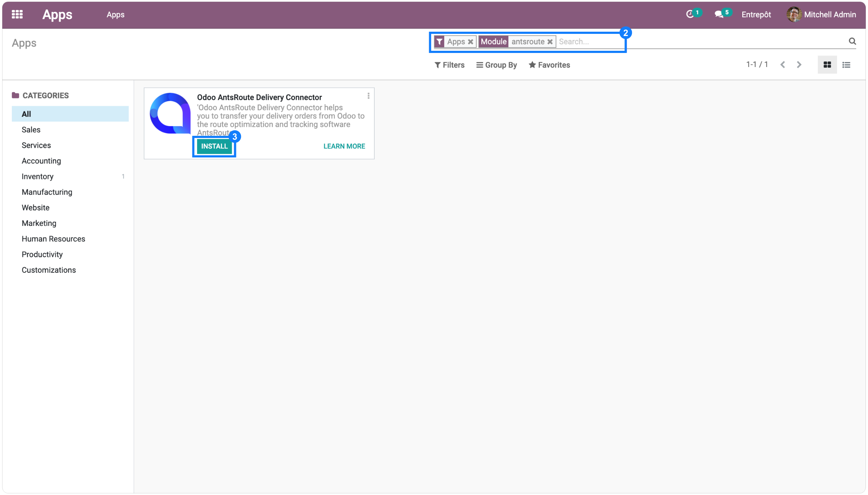The height and width of the screenshot is (495, 868).
Task: Open the Entrepôt company switcher
Action: [756, 14]
